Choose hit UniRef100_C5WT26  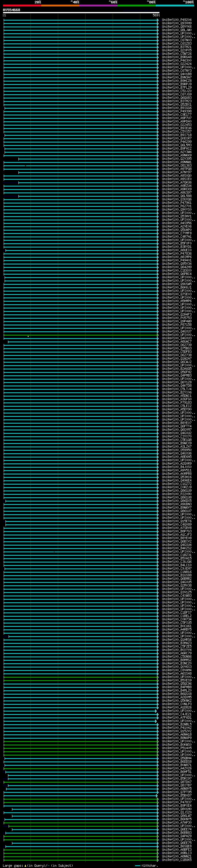tap(176, 54)
